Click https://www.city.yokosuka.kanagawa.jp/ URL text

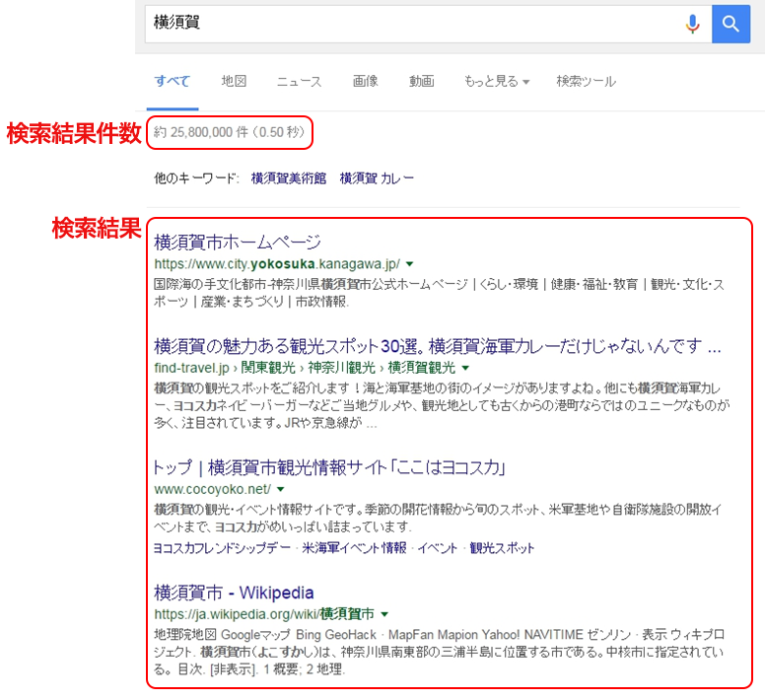click(277, 264)
